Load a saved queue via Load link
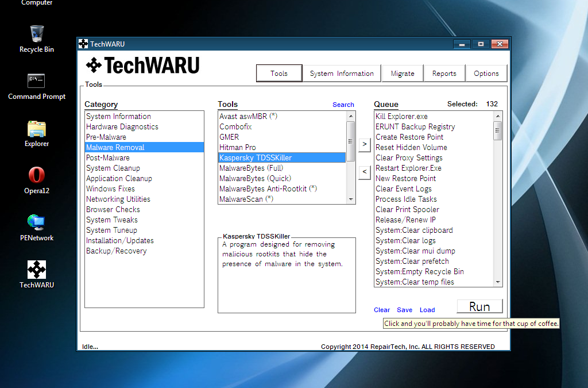Screen dimensions: 588x388 click(x=427, y=310)
